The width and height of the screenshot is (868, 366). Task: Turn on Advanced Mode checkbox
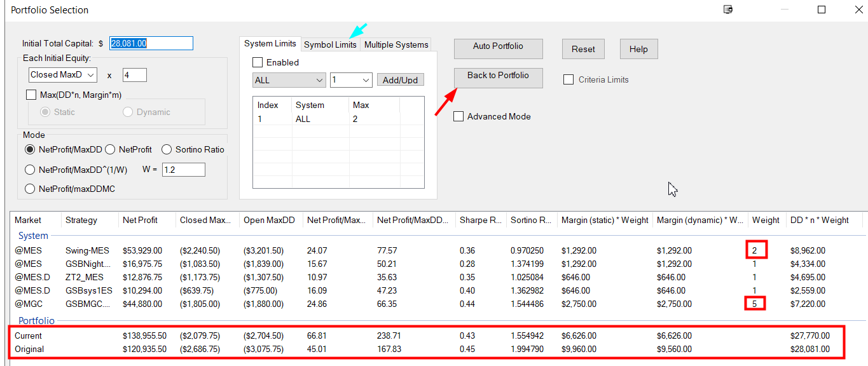(458, 116)
